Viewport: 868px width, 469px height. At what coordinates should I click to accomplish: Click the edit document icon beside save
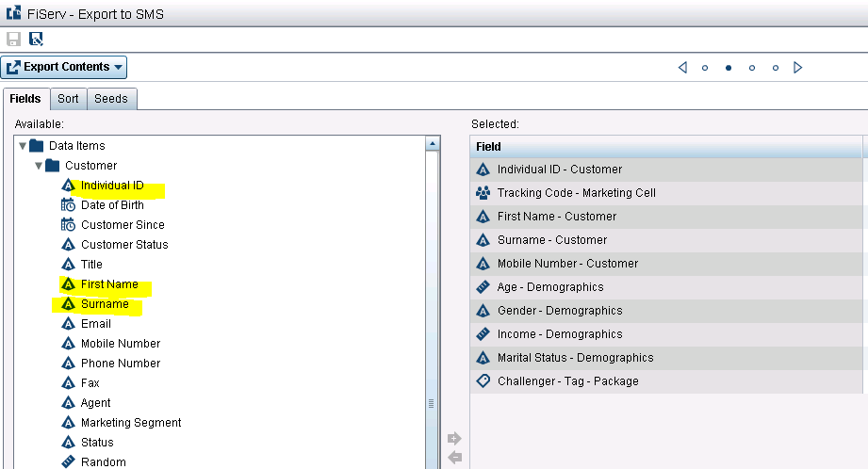coord(37,40)
